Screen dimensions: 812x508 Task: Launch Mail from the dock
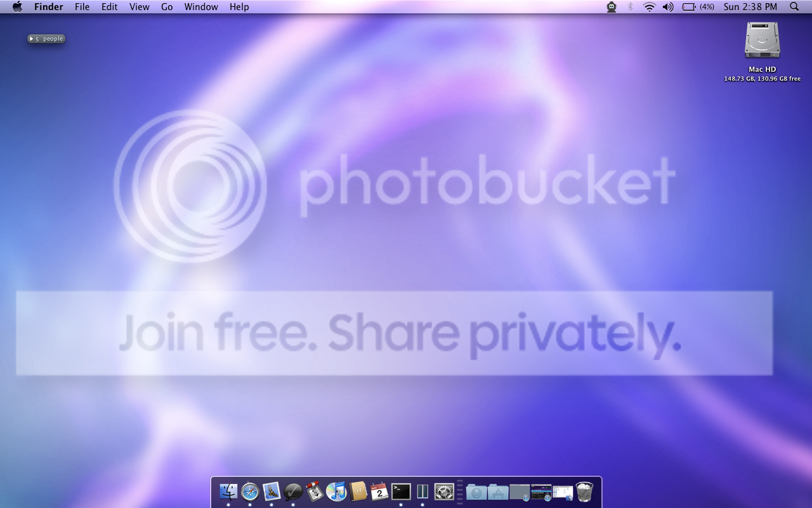(x=272, y=491)
